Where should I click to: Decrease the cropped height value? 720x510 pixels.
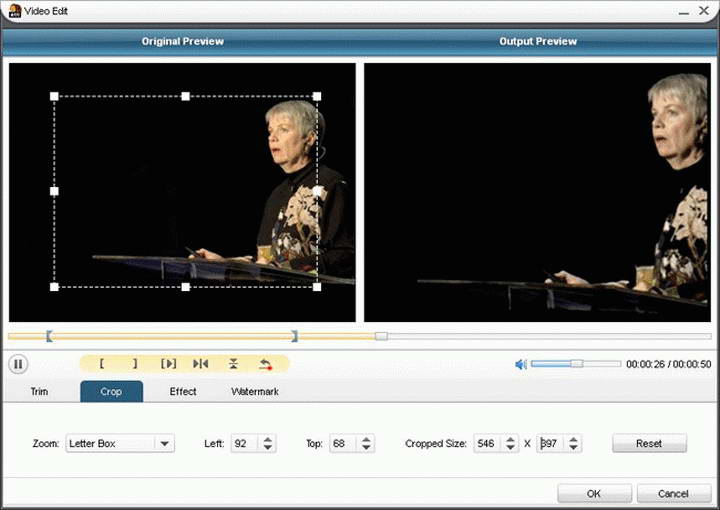[573, 448]
